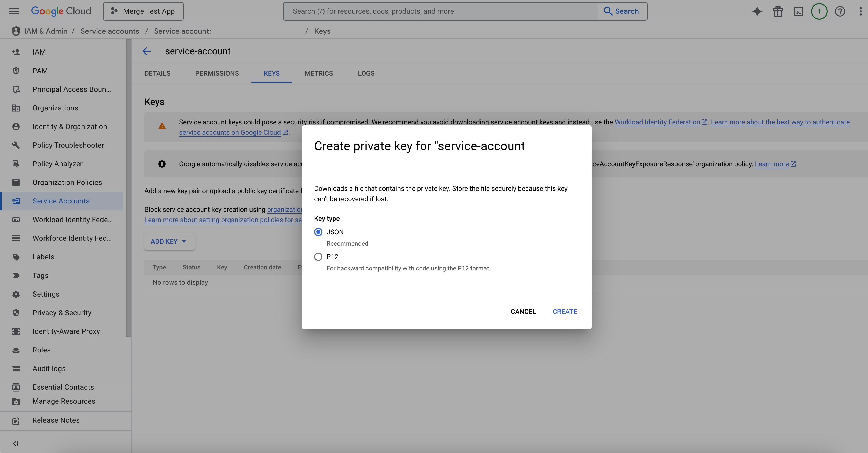Click the Policy Analyzer icon
The image size is (868, 453).
(x=16, y=164)
